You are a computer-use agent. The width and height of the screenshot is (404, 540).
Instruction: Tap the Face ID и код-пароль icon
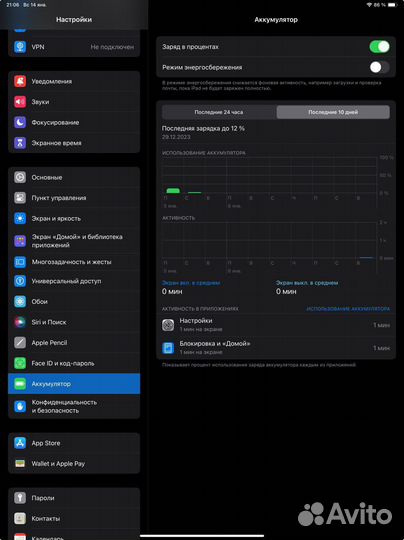tap(20, 363)
